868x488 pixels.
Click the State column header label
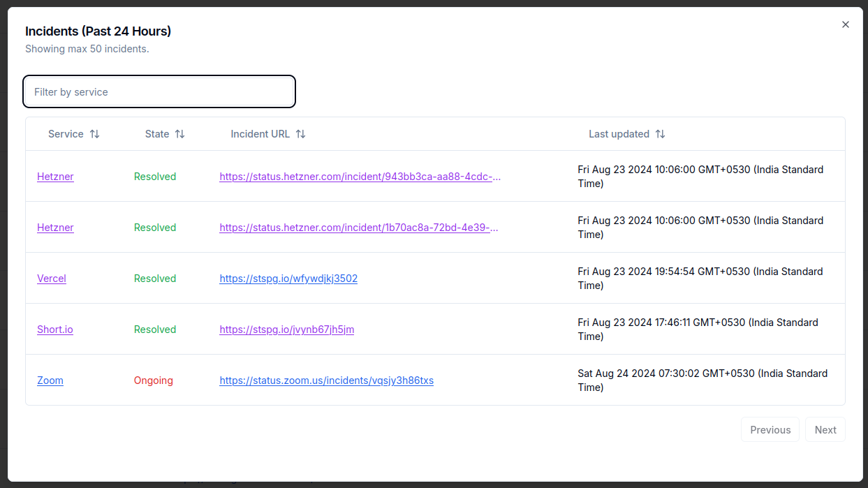[x=157, y=134]
